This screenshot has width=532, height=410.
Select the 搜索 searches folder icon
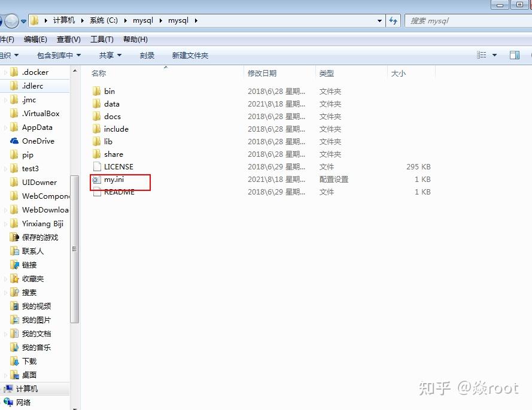(x=14, y=292)
